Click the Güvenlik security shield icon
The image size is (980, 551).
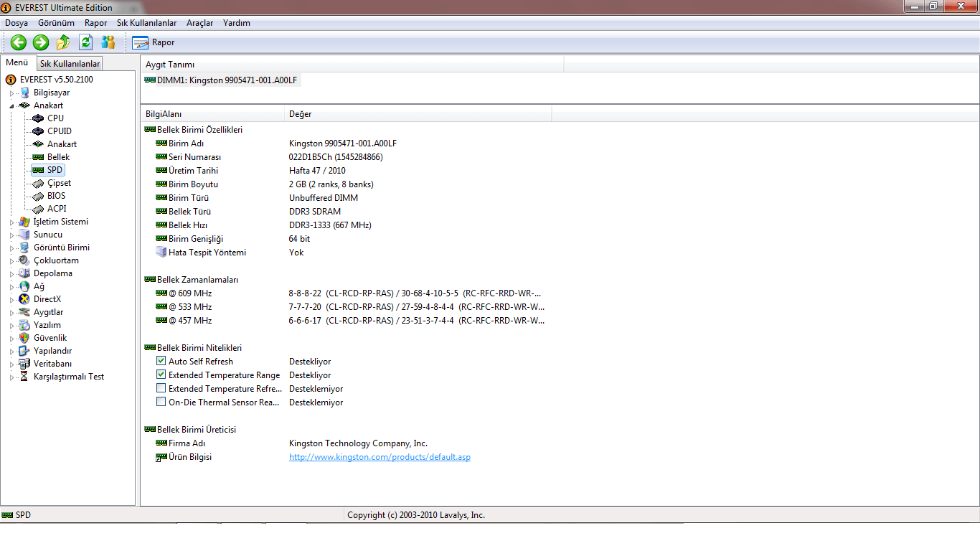(24, 338)
